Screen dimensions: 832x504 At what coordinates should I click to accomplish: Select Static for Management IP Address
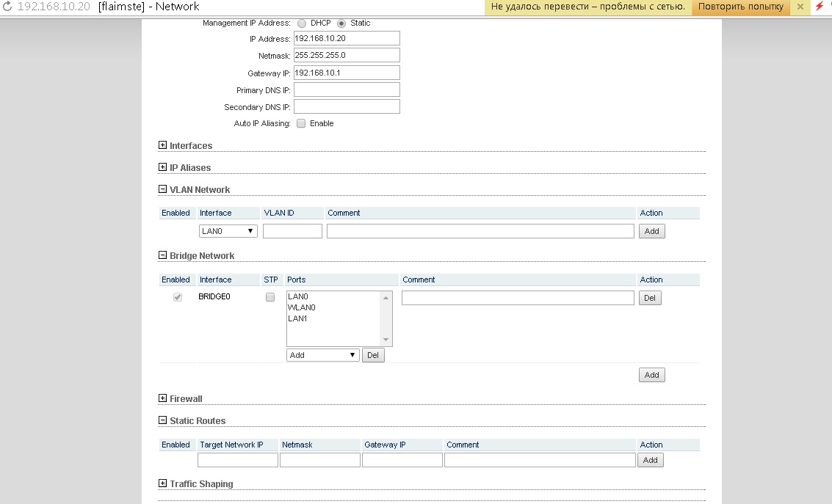point(341,23)
